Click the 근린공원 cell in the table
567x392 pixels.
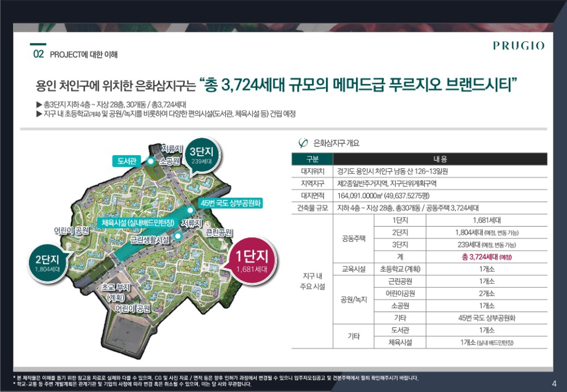(400, 282)
